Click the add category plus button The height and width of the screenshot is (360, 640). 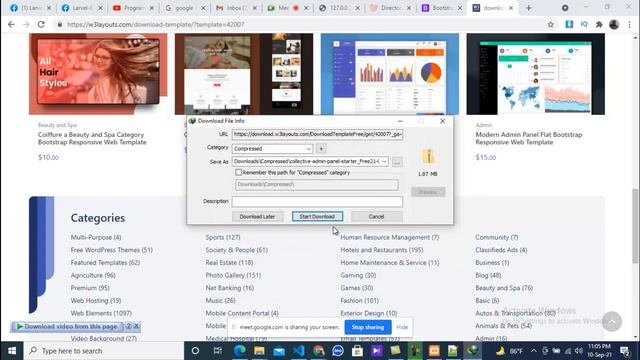[321, 149]
